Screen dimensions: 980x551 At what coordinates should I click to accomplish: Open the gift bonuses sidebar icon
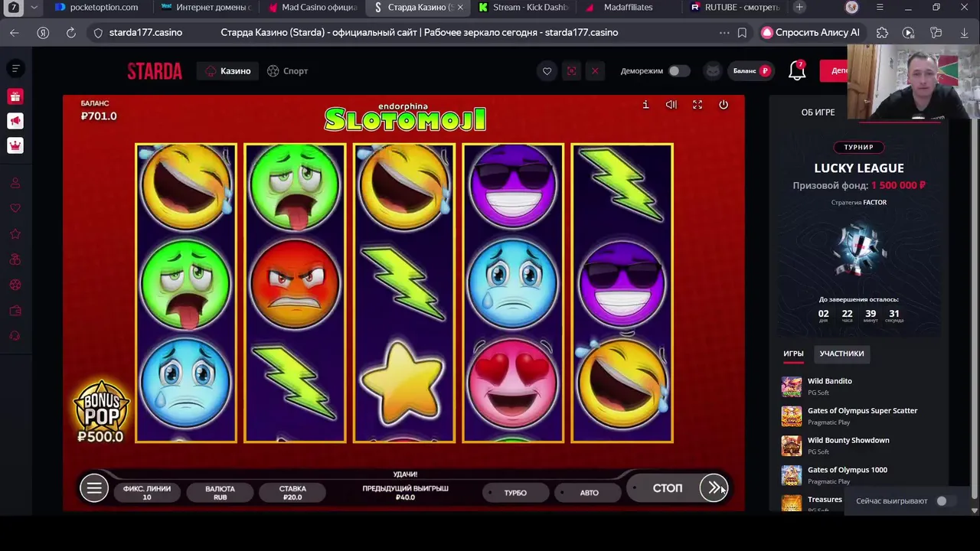point(15,96)
